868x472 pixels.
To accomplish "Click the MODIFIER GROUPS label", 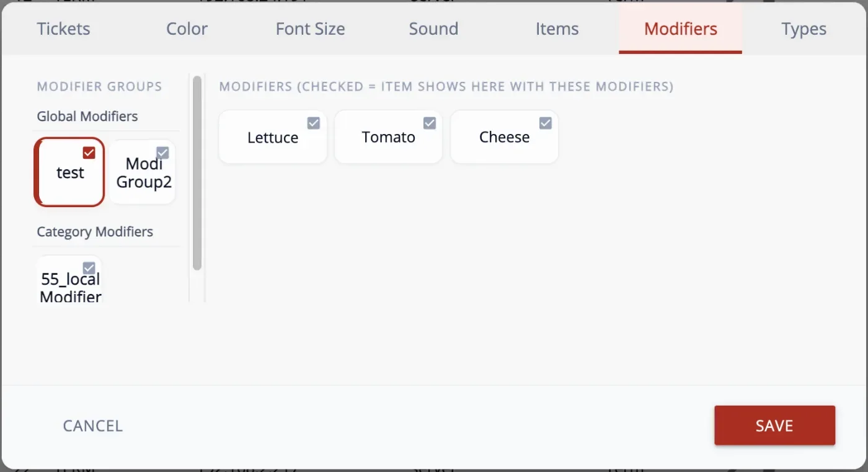I will (x=99, y=86).
